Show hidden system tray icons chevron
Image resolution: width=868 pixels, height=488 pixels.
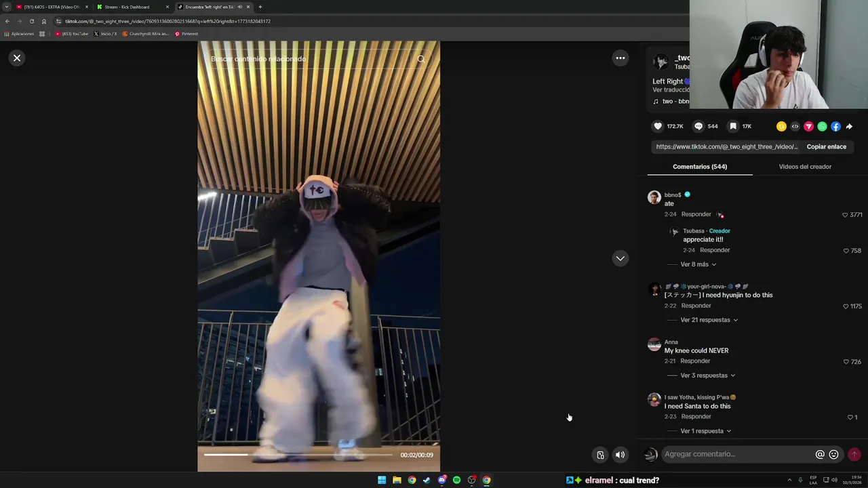pyautogui.click(x=789, y=480)
